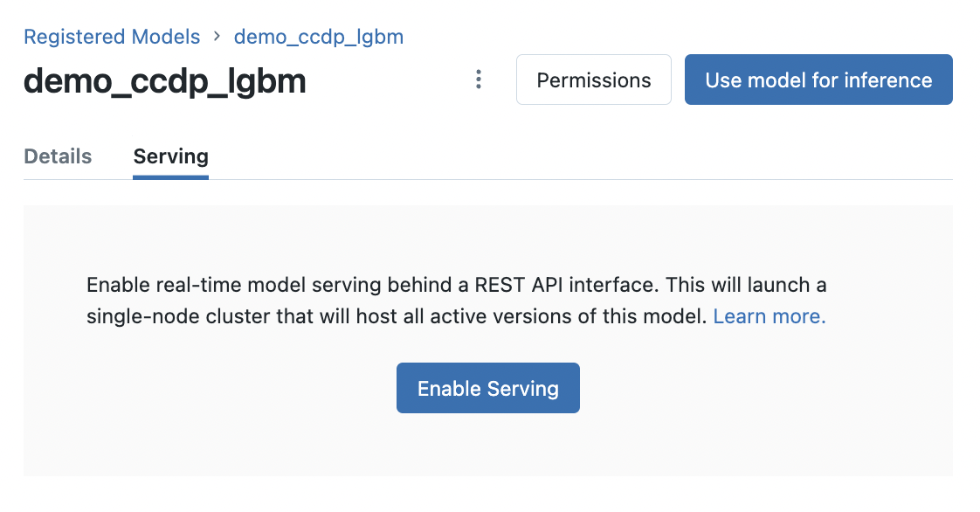Launch real-time serving for this model

coord(487,388)
